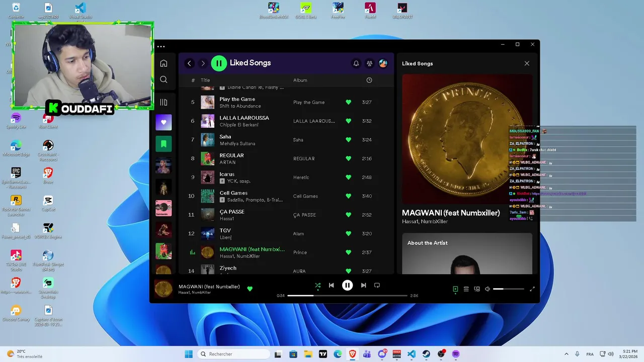This screenshot has height=362, width=644.
Task: Open Search in the Spotify sidebar
Action: pos(164,79)
